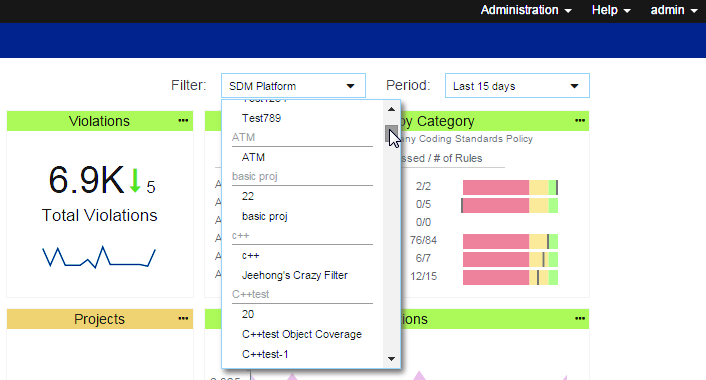
Task: Open ellipsis menu on bottom-right green widget
Action: pos(580,319)
